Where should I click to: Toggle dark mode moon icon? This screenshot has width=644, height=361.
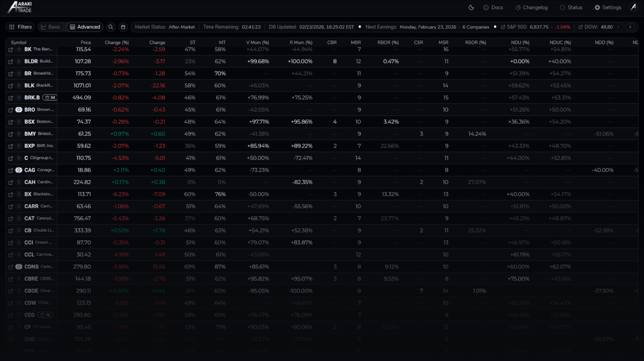[x=471, y=8]
